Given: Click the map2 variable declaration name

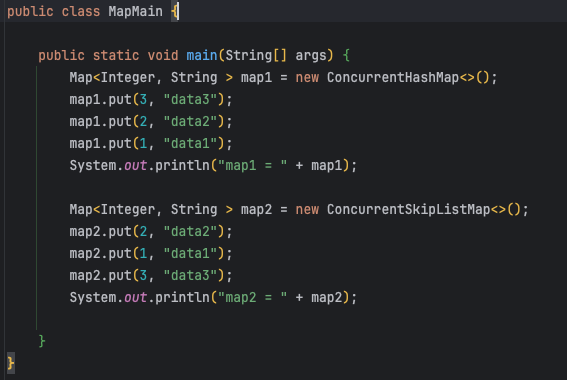Looking at the screenshot, I should pos(256,209).
